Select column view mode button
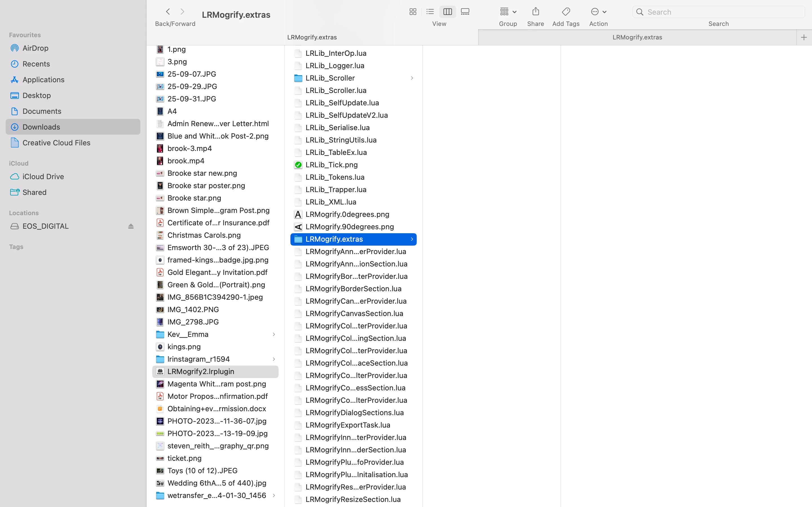Image resolution: width=812 pixels, height=507 pixels. click(x=448, y=12)
